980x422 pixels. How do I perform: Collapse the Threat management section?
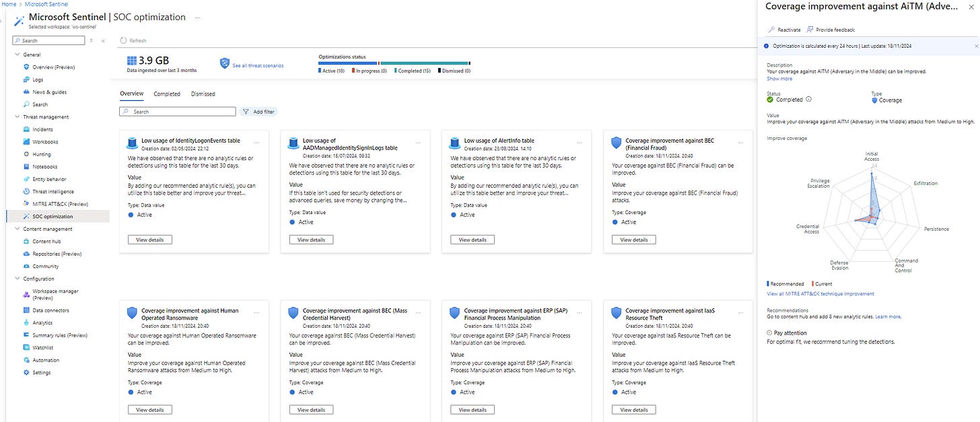(17, 117)
